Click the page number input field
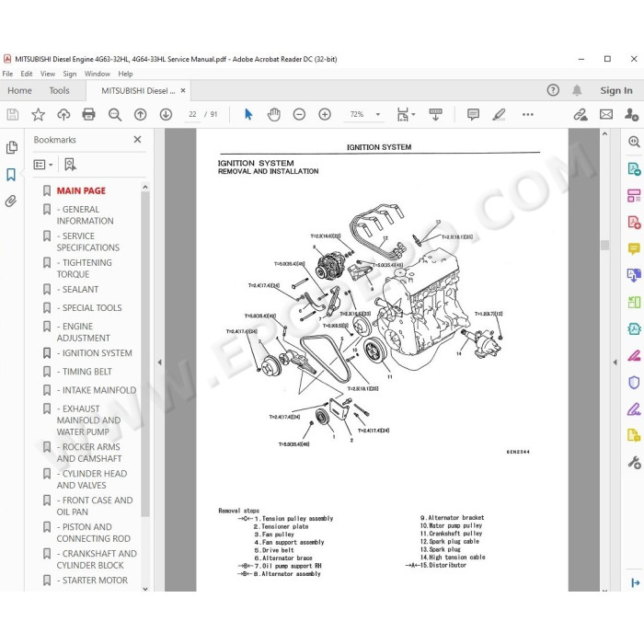The width and height of the screenshot is (644, 644). pyautogui.click(x=192, y=114)
